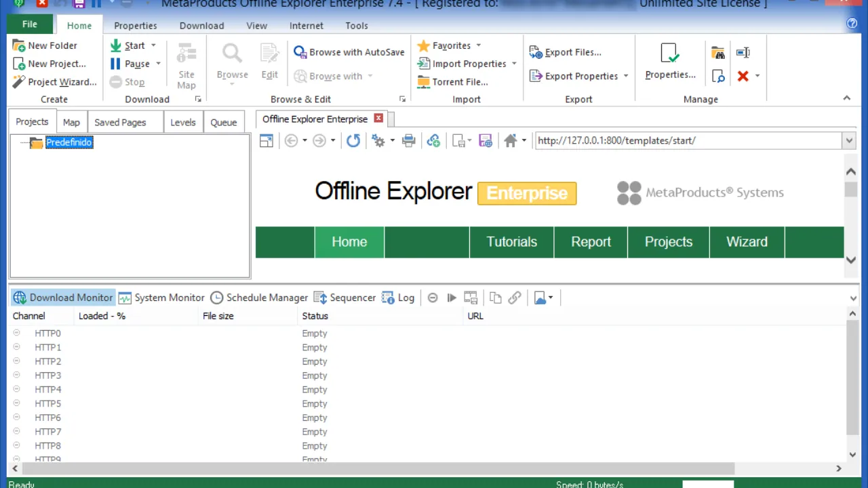Switch to the Download ribbon tab

[201, 26]
